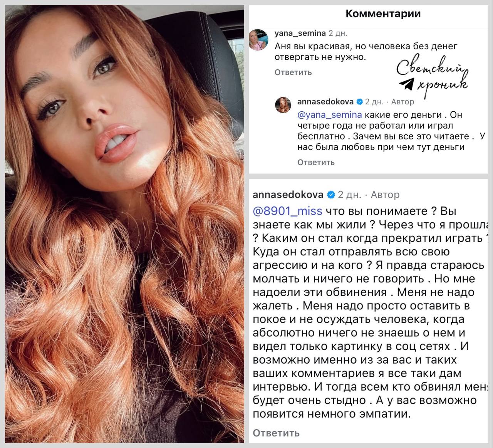Image resolution: width=493 pixels, height=448 pixels.
Task: Click Ответить under the long bottom comment
Action: (276, 433)
